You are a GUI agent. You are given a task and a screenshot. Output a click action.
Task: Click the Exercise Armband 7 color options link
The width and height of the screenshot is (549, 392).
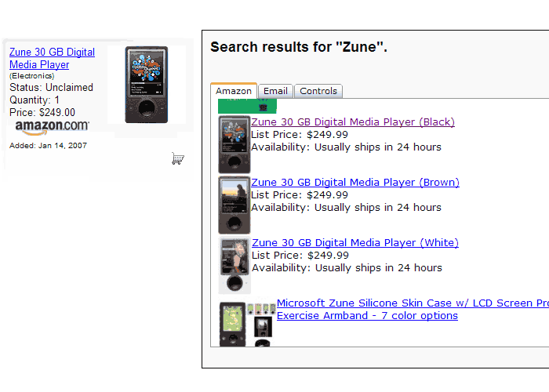pos(367,316)
